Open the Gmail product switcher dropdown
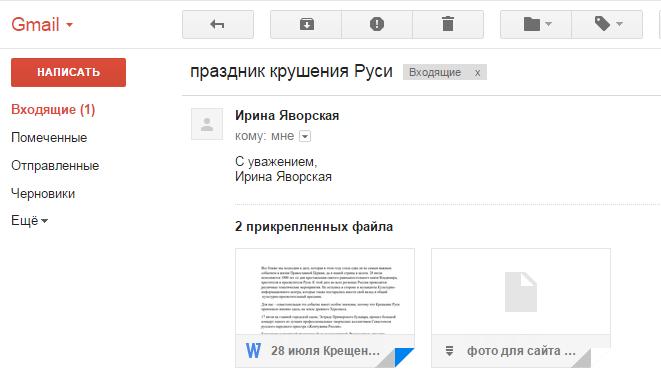The width and height of the screenshot is (661, 382). [x=42, y=24]
